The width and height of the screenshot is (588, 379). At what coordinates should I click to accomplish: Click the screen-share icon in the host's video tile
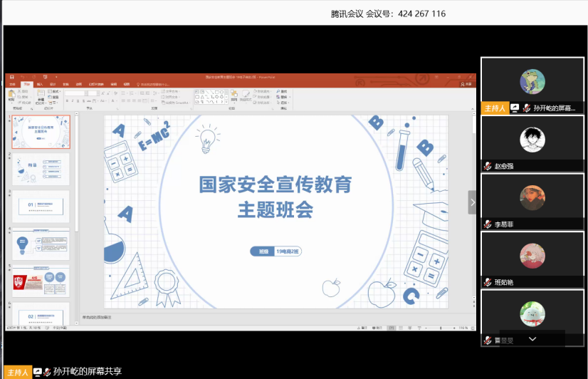[x=515, y=108]
